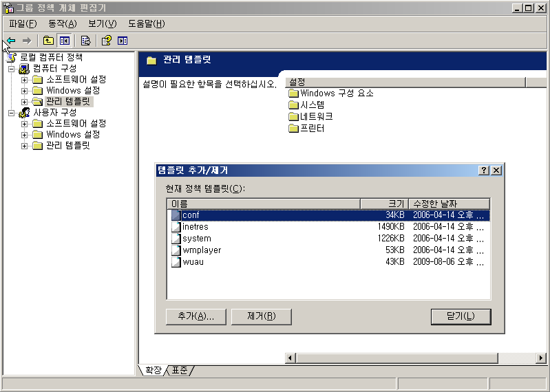Screen dimensions: 550x392
Task: Click the 네트워크 folder icon
Action: point(293,116)
